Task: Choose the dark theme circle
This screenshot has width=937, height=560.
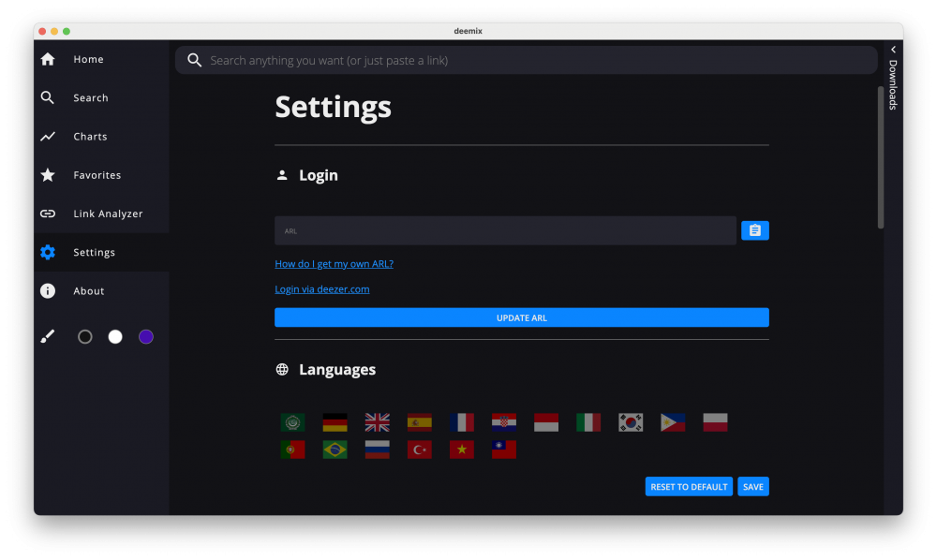Action: click(x=85, y=337)
